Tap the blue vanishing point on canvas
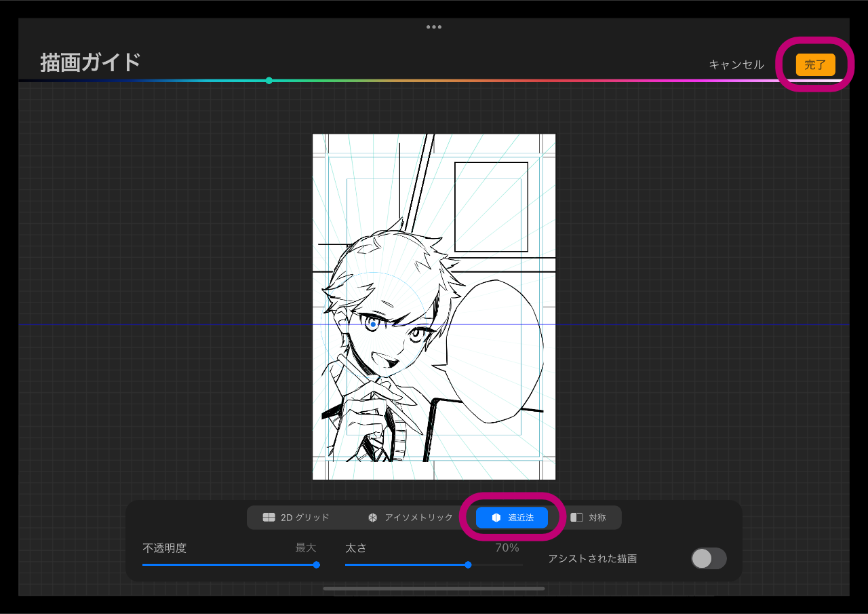Screen dimensions: 868x614 [373, 324]
